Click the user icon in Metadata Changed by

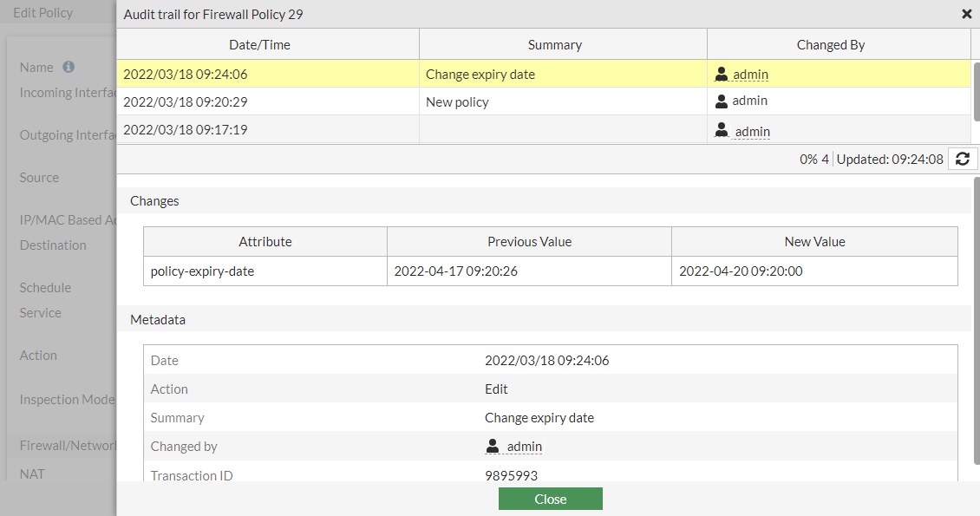(x=493, y=447)
